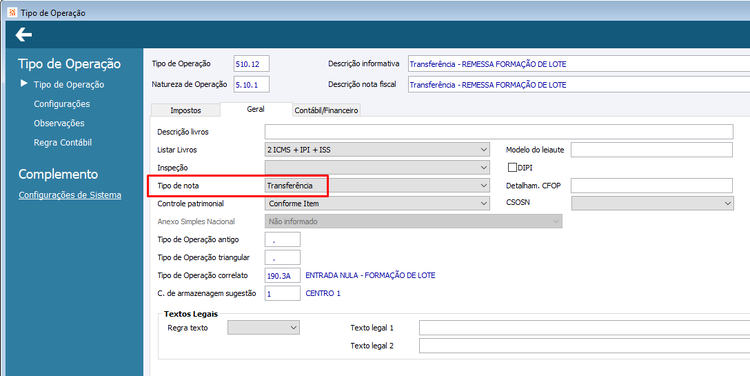The width and height of the screenshot is (750, 376).
Task: Open Configurações de Sistema link
Action: [70, 195]
